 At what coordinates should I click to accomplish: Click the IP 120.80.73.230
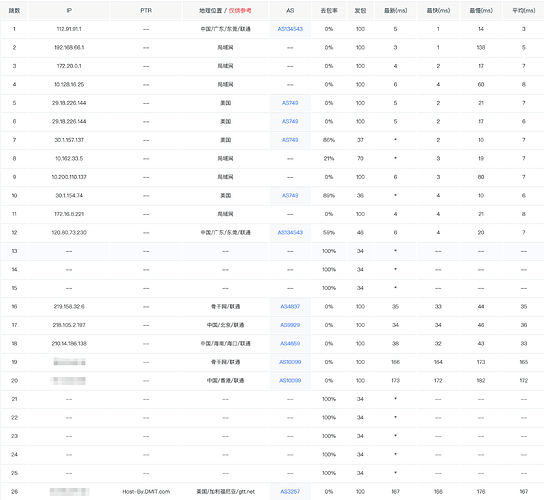coord(69,232)
